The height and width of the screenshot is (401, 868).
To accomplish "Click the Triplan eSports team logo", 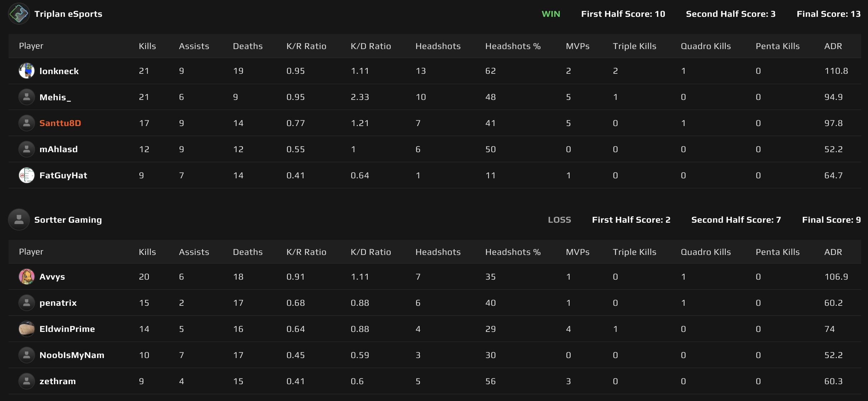I will click(x=19, y=14).
